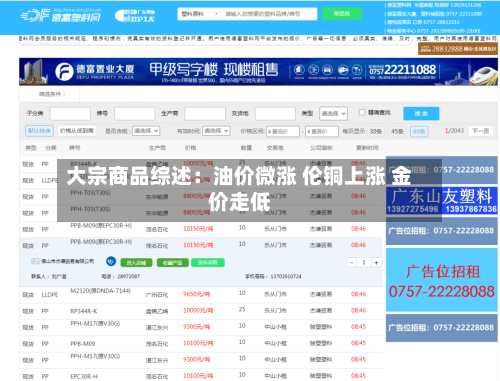
Task: Click the green 帮您找 search button
Action: (x=342, y=14)
